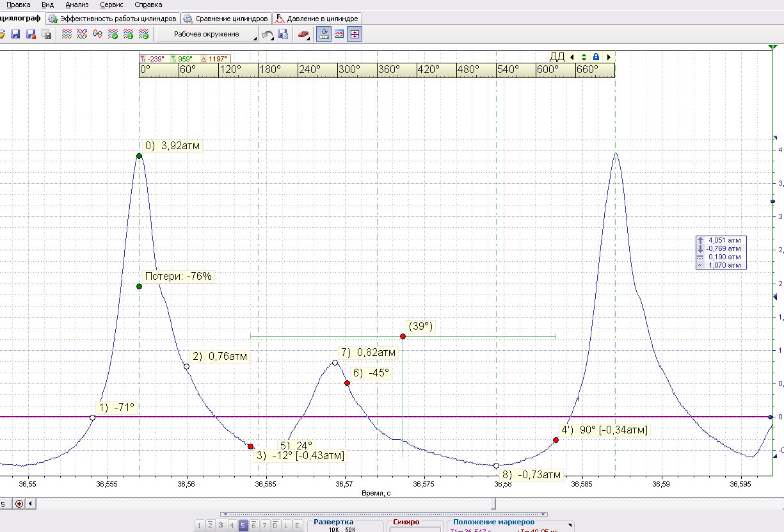Click the gray multi-disk save-all icon
The height and width of the screenshot is (532, 784).
click(46, 34)
